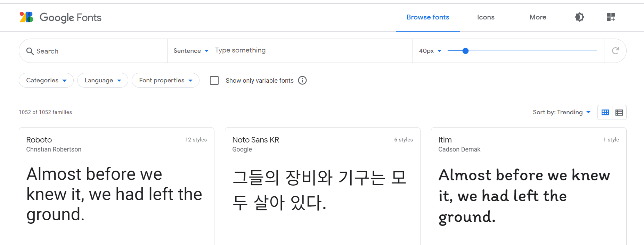The width and height of the screenshot is (644, 245).
Task: Click the search magnifier icon
Action: 30,51
